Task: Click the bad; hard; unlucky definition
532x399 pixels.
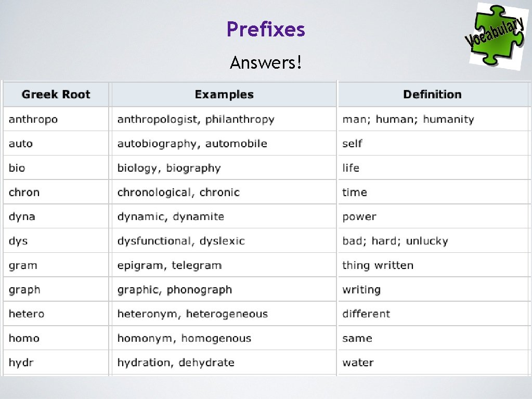Action: tap(395, 241)
